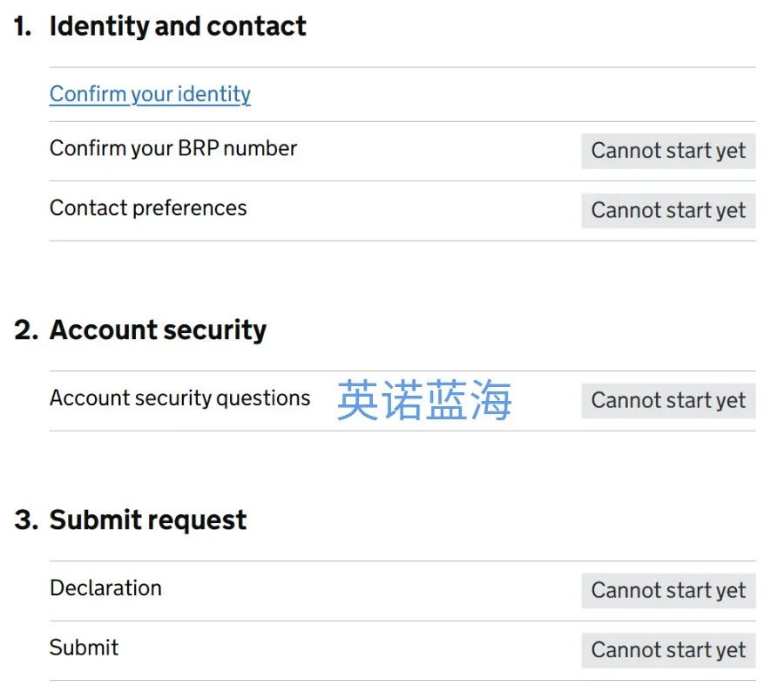Click the Confirm your BRP number task

click(x=173, y=148)
